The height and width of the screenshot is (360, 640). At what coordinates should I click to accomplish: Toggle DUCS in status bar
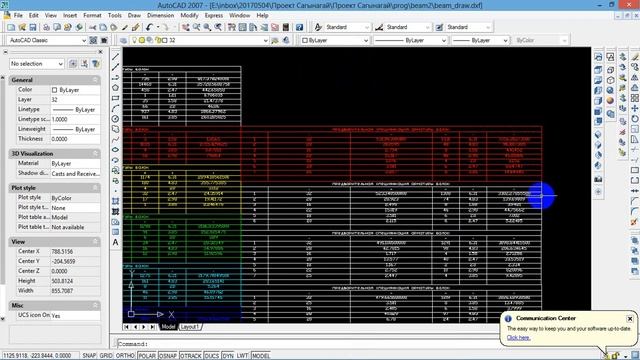211,356
